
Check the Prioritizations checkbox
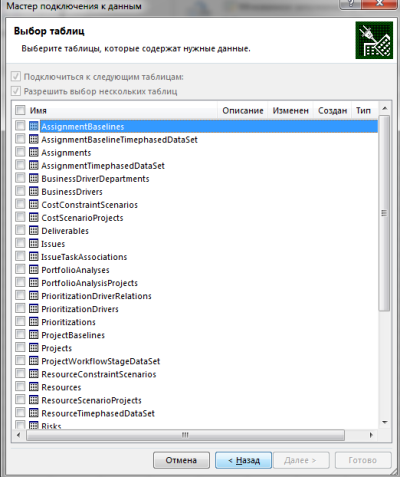[x=20, y=321]
